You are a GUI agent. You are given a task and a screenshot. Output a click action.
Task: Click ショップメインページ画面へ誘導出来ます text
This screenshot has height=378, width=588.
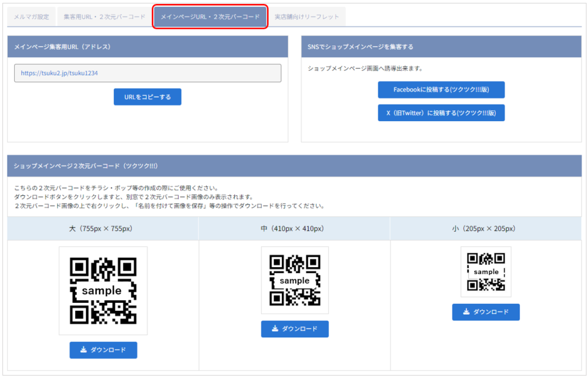(x=366, y=68)
